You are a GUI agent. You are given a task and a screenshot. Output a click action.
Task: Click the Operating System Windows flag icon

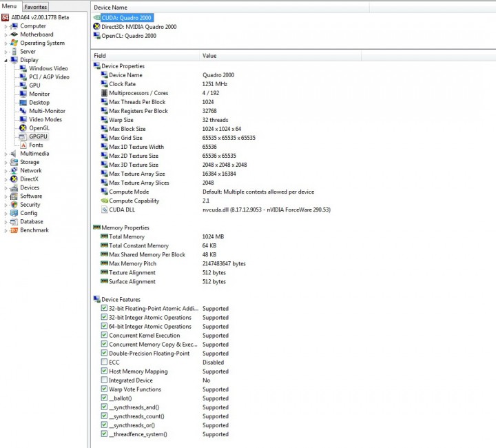(x=14, y=43)
